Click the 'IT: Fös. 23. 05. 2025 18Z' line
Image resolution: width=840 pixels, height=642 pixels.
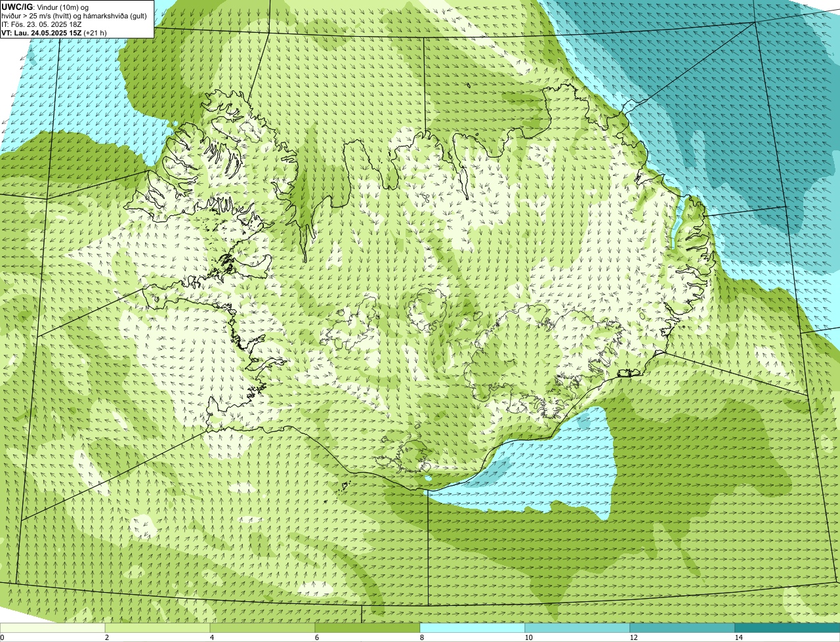point(42,24)
